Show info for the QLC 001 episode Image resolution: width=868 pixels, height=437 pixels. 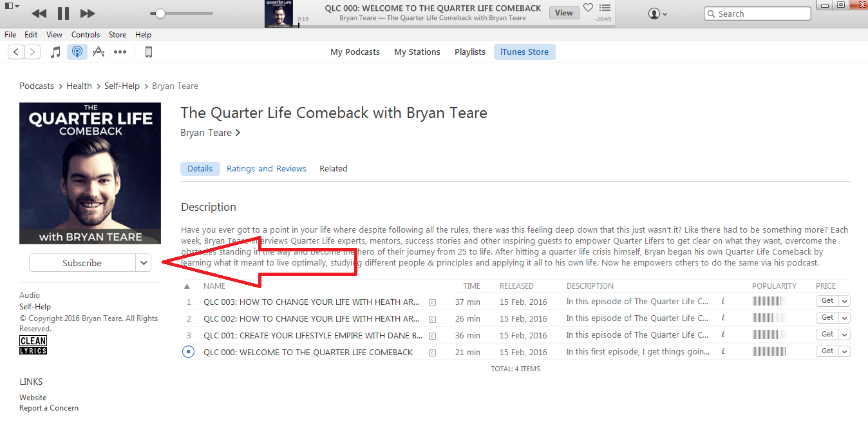pyautogui.click(x=723, y=335)
